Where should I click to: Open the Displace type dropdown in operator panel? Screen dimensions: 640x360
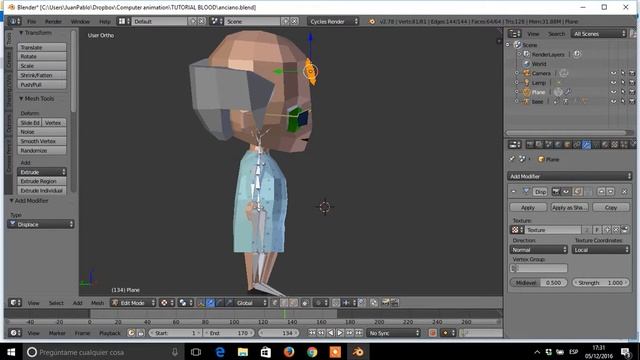(41, 224)
